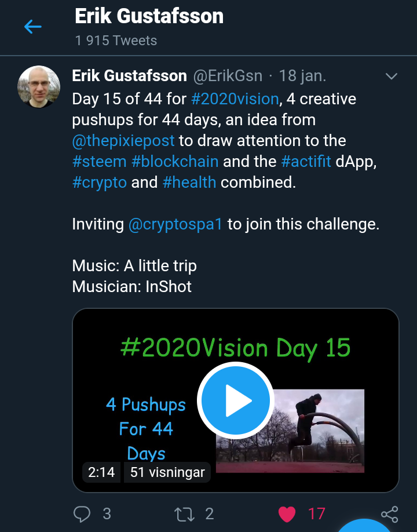Open the #steem hashtag
Screen dimensions: 417x532
(x=100, y=162)
